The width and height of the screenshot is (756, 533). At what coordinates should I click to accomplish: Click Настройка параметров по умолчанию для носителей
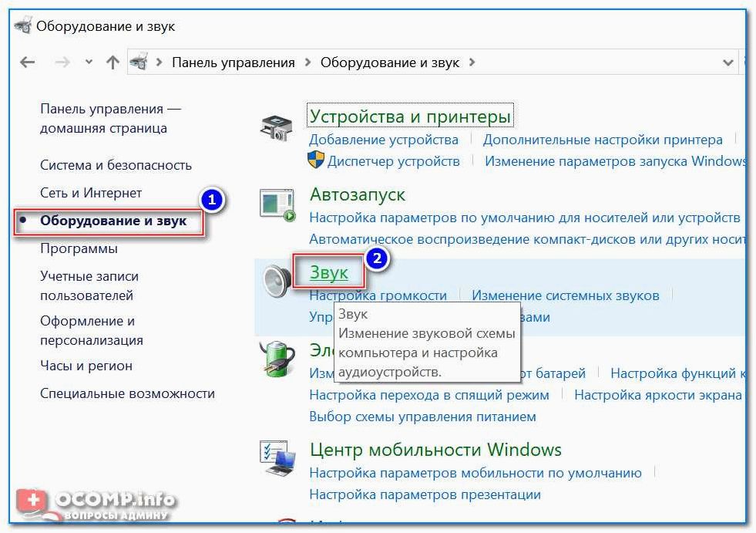coord(525,218)
